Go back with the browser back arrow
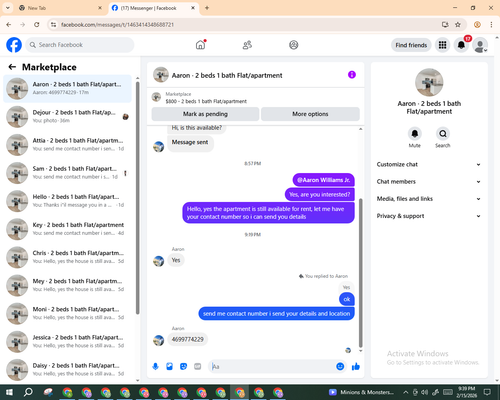 [9, 24]
